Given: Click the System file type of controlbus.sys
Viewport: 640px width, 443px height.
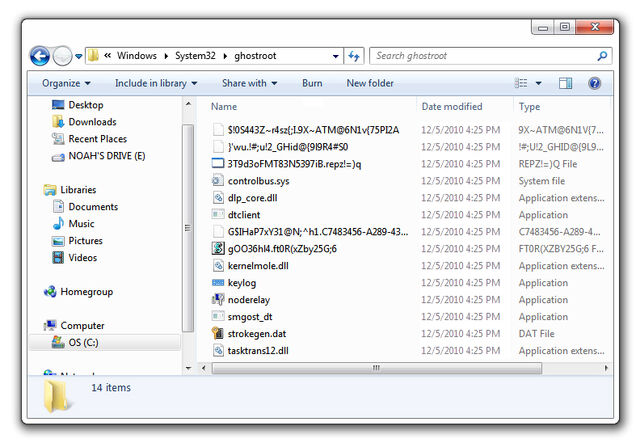Looking at the screenshot, I should point(542,181).
